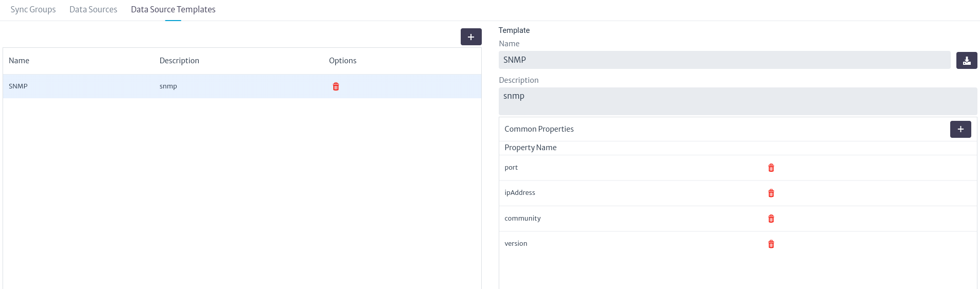Delete the SNMP template row

point(336,86)
